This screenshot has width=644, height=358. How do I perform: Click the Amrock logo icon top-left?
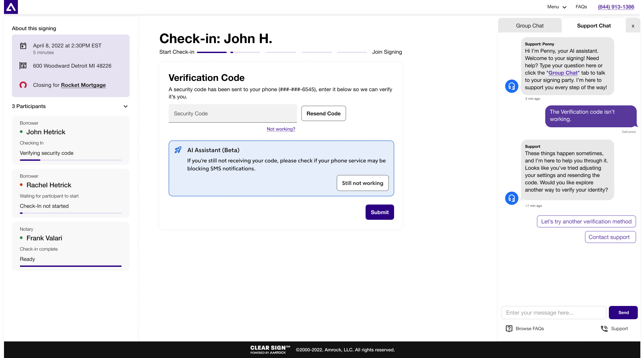click(x=11, y=7)
